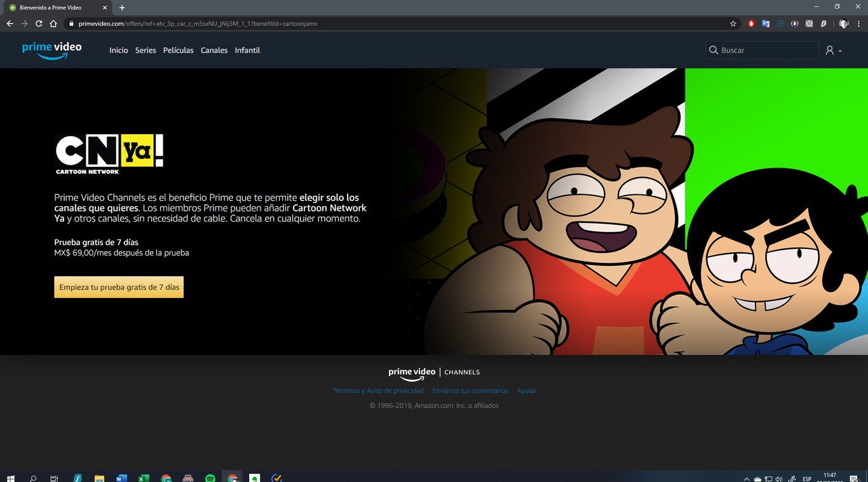Open OneDrive cloud tray icon
This screenshot has width=868, height=482.
tap(757, 479)
